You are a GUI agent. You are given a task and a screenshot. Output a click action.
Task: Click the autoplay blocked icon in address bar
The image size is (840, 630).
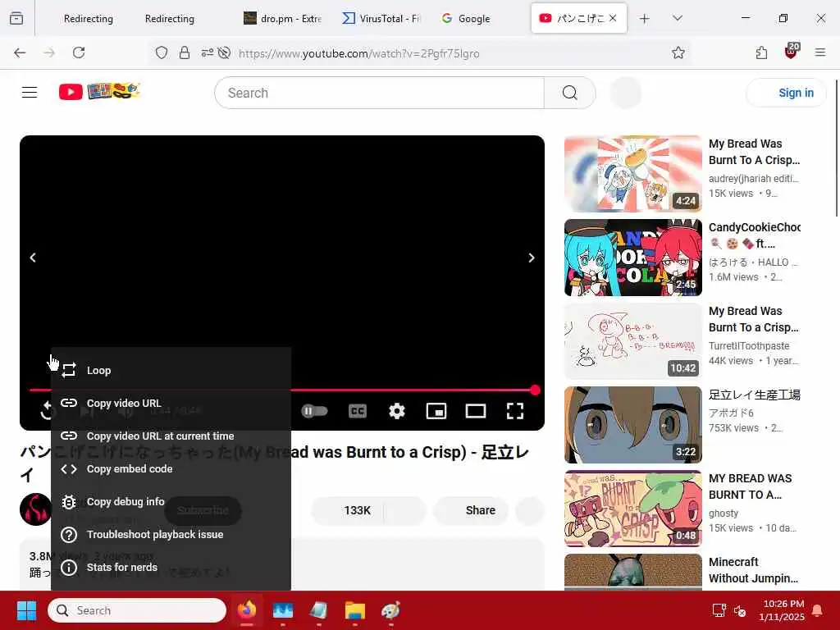point(225,52)
